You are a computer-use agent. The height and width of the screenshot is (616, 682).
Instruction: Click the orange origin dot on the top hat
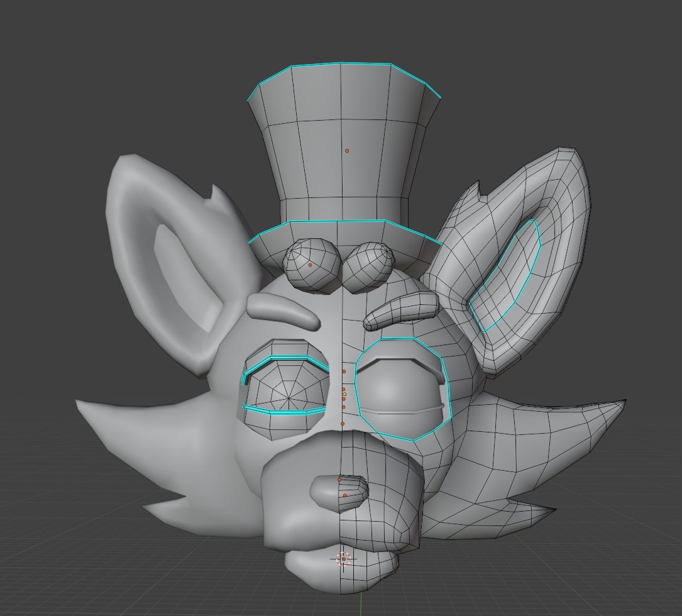click(346, 151)
